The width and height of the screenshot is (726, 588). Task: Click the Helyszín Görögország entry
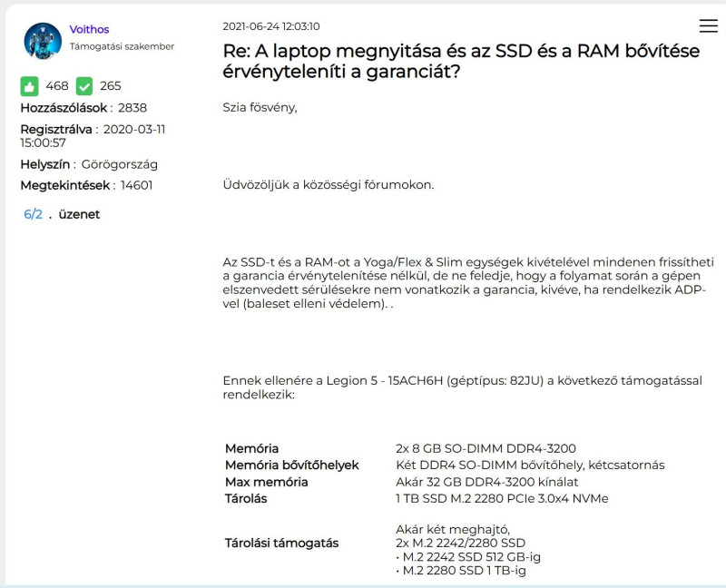point(89,164)
